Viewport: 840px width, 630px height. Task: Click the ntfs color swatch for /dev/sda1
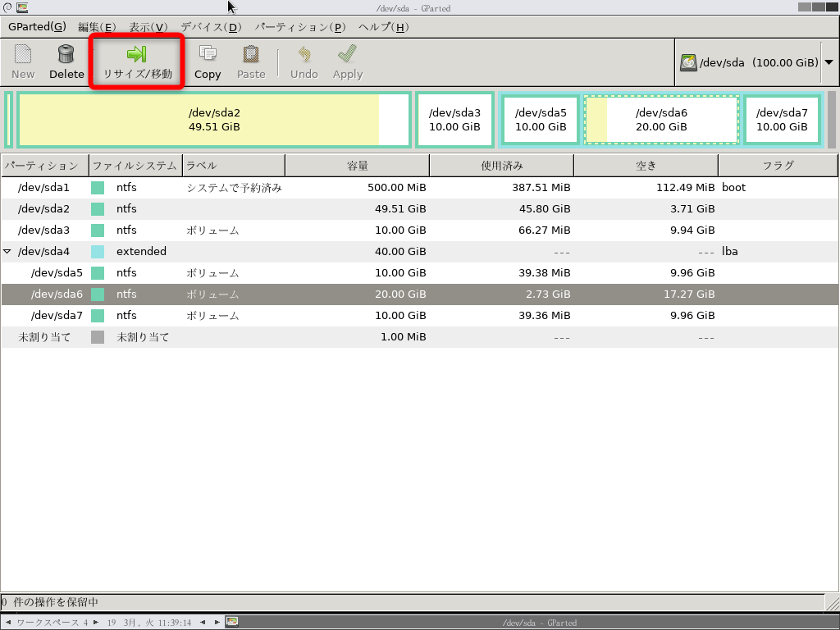(x=98, y=188)
